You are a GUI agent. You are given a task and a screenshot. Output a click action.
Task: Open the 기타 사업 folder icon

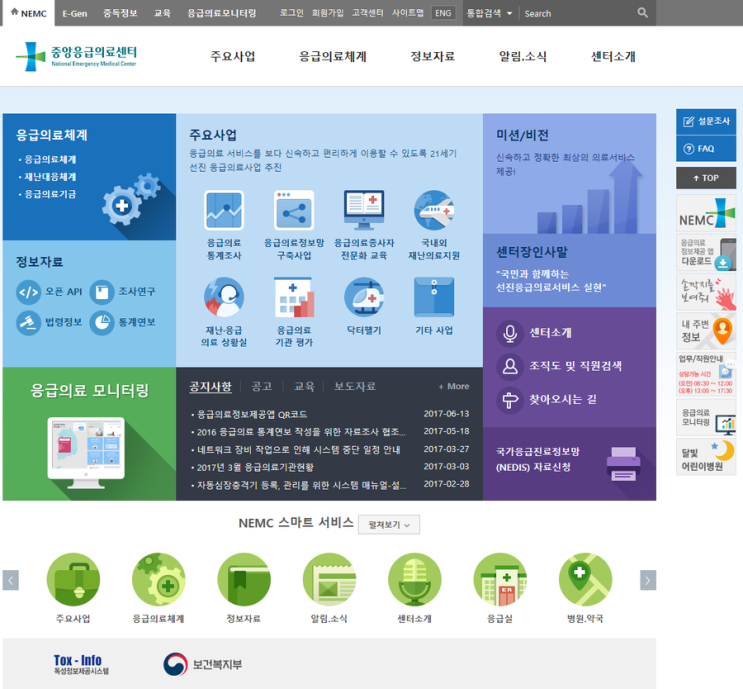(434, 297)
